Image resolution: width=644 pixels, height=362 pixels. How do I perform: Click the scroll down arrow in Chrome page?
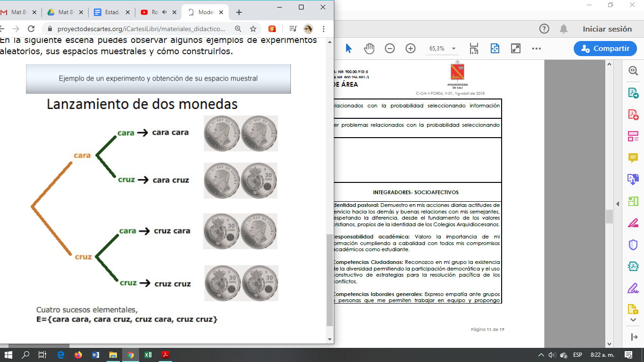[330, 339]
